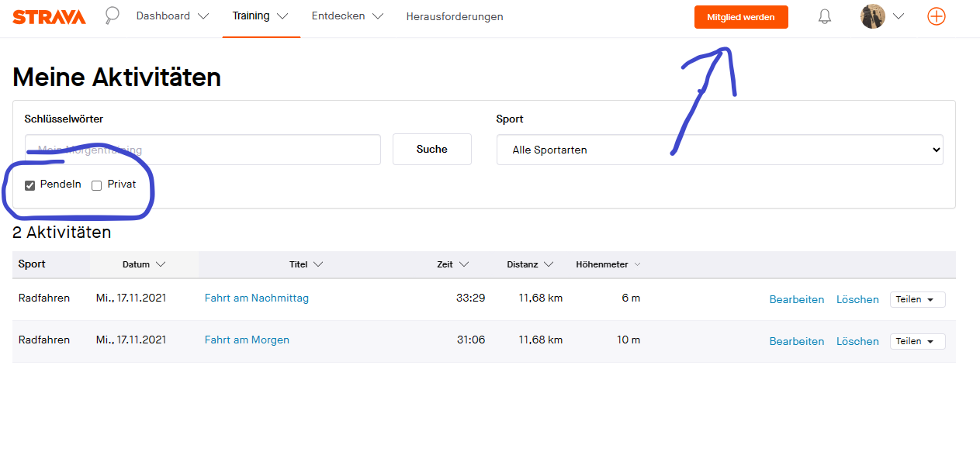Focus the Schlüsselwörter search field
This screenshot has width=980, height=469.
point(203,150)
